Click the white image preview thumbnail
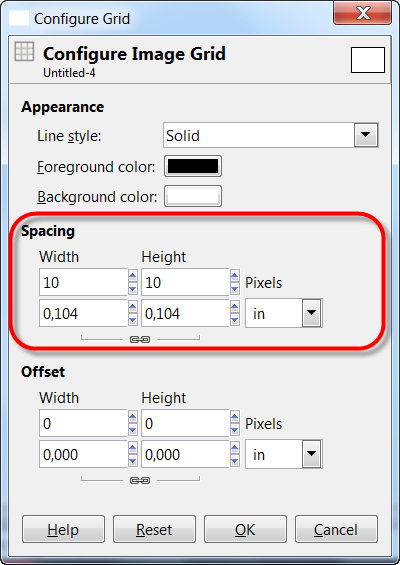Viewport: 400px width, 565px height. (368, 60)
